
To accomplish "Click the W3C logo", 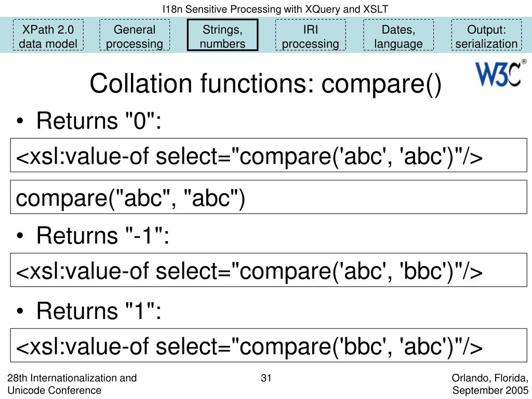I will (x=498, y=74).
